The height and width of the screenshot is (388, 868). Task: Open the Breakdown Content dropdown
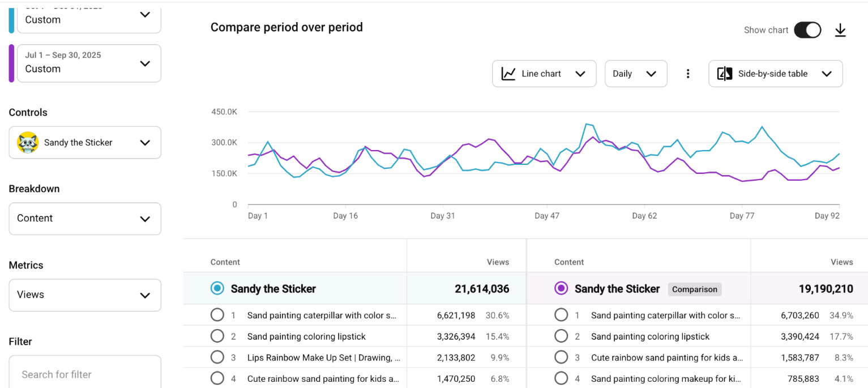pyautogui.click(x=85, y=219)
